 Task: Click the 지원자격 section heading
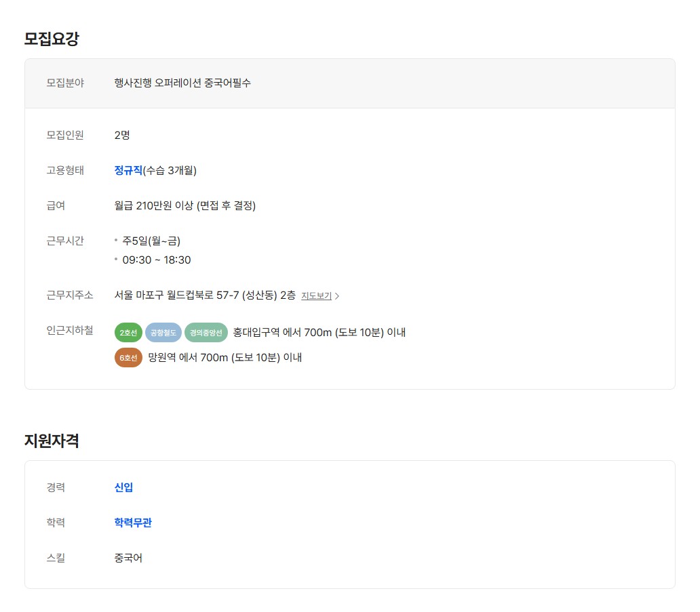tap(52, 441)
